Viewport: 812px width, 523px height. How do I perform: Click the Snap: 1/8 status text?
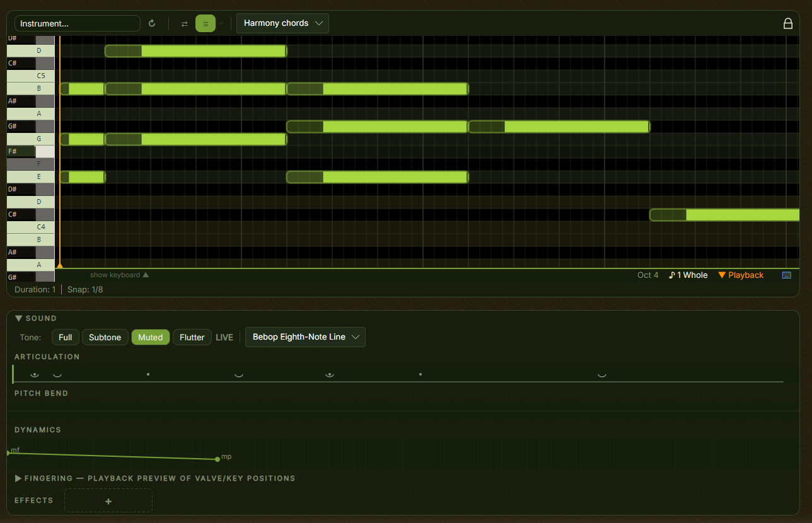(85, 290)
